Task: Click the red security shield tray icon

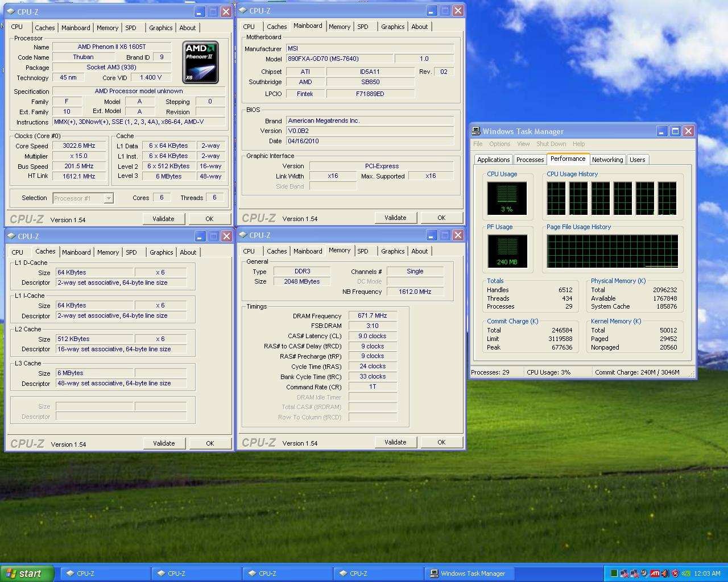Action: 675,573
